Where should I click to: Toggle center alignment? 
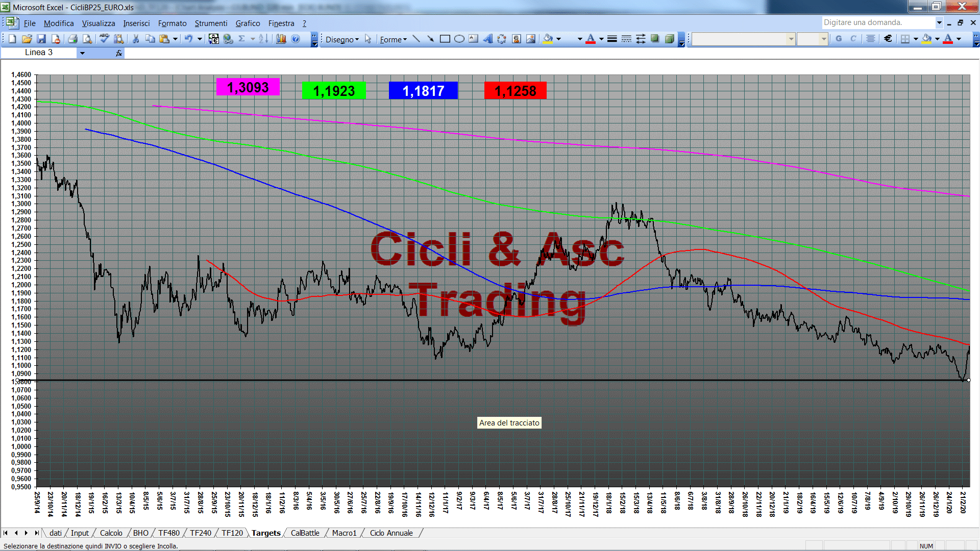tap(871, 39)
